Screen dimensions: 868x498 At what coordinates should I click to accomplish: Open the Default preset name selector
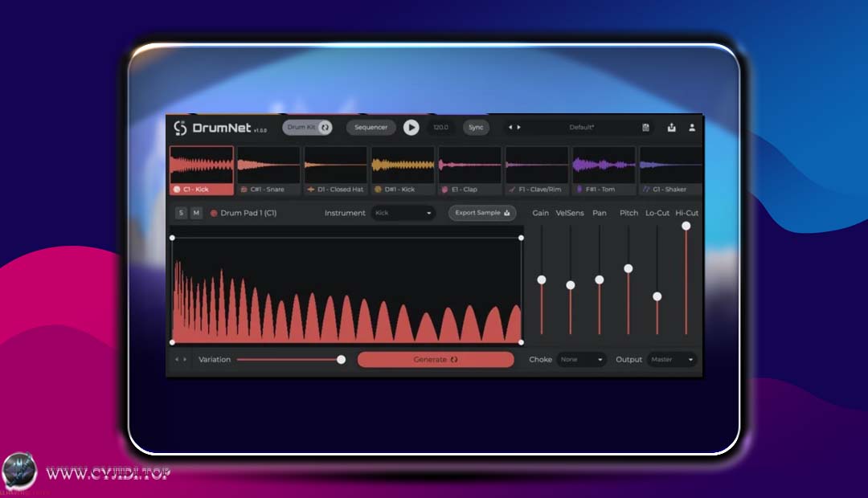pyautogui.click(x=581, y=127)
